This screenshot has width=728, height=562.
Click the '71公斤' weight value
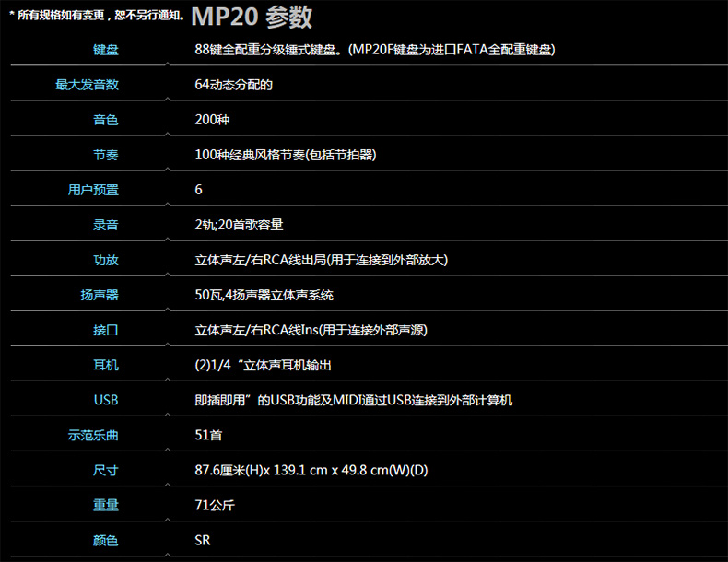coord(215,505)
